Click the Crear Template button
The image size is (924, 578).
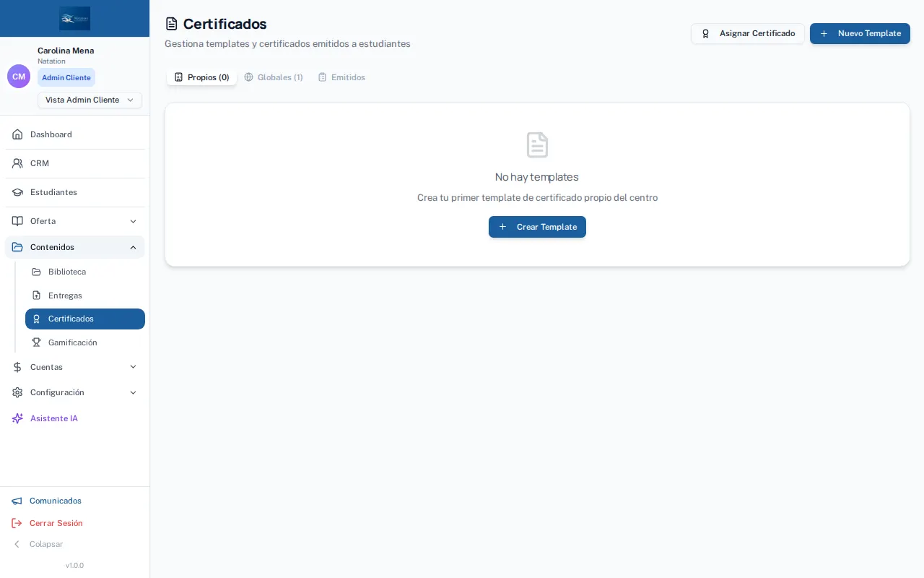click(x=537, y=227)
